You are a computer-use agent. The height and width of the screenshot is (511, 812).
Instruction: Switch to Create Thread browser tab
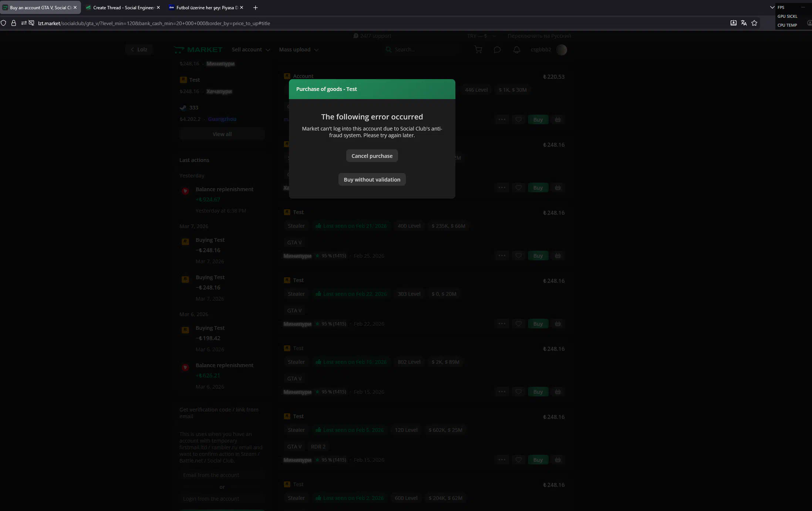123,7
